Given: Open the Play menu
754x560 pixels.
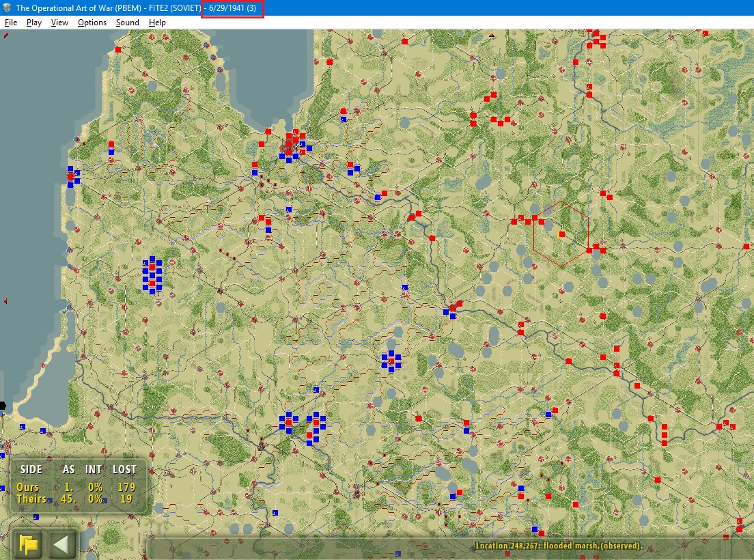Looking at the screenshot, I should [33, 23].
